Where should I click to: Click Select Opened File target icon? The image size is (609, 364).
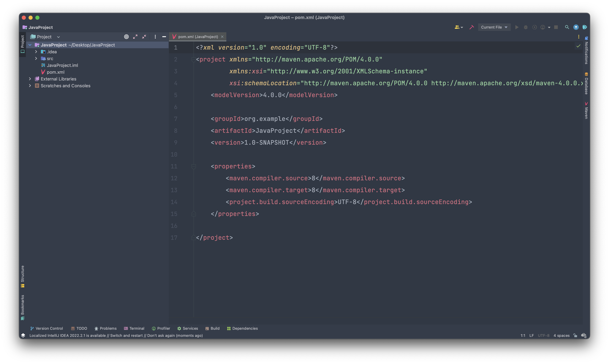[x=126, y=37]
